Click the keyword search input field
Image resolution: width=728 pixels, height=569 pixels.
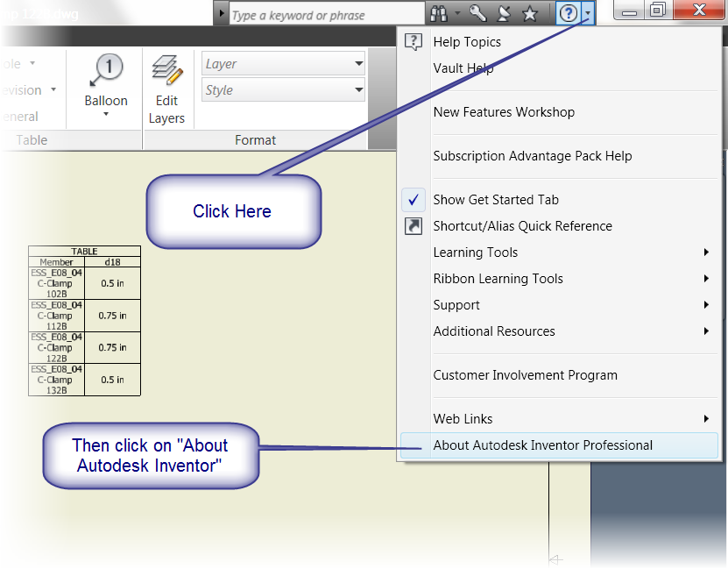(327, 15)
